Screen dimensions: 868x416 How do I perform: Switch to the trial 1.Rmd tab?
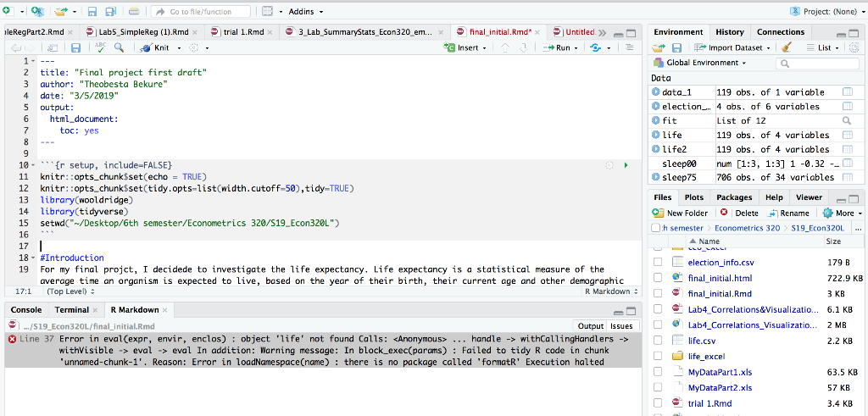242,31
